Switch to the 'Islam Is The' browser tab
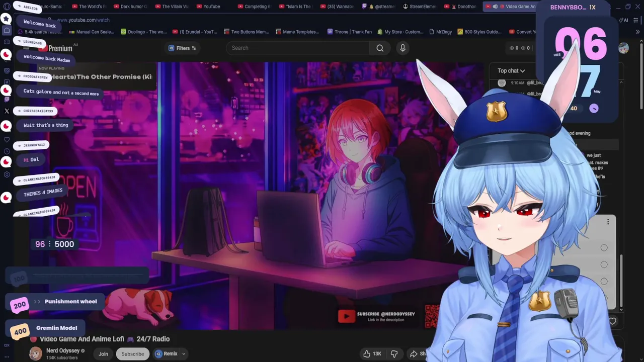This screenshot has width=644, height=362. (296, 7)
